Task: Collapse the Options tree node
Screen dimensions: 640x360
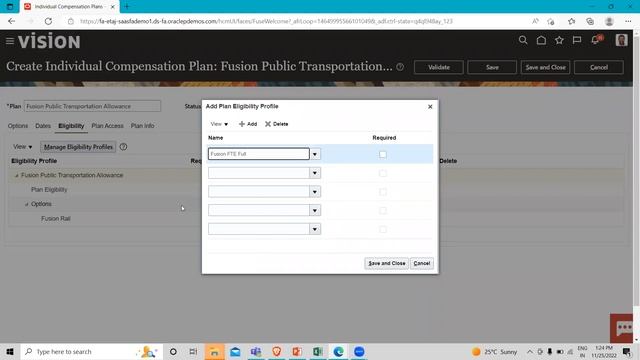Action: (x=27, y=204)
